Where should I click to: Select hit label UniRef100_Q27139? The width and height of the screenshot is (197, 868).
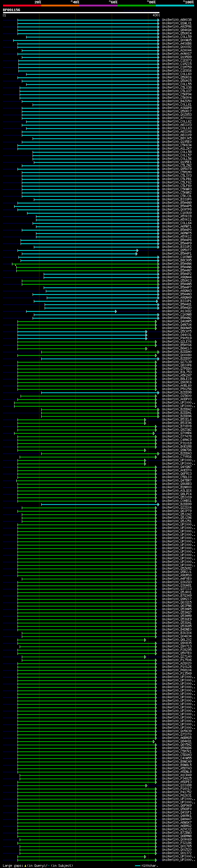coord(177,362)
